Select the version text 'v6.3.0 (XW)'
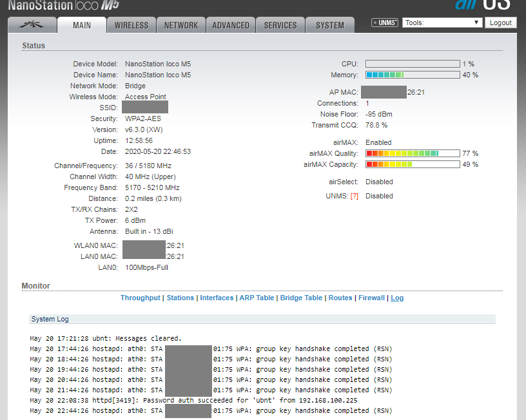 coord(144,129)
